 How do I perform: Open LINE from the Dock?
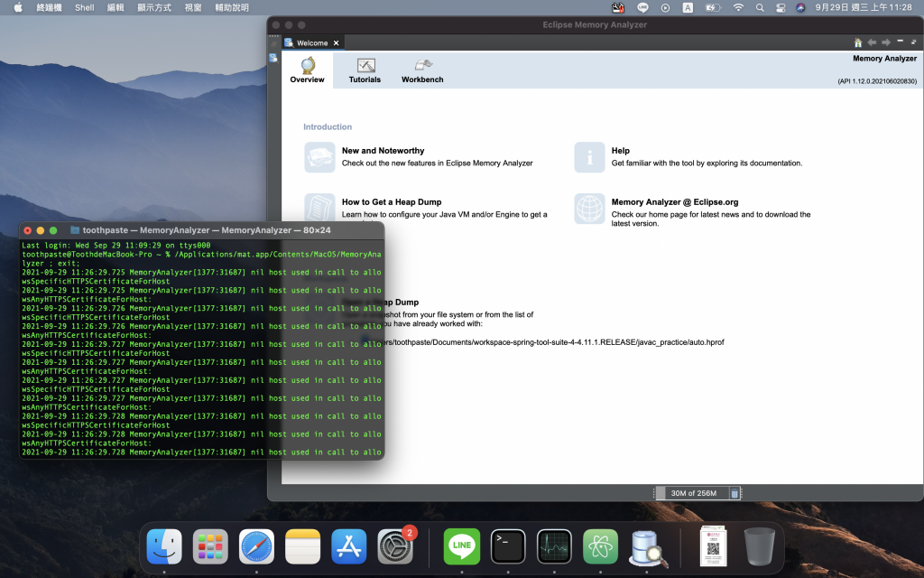[461, 546]
